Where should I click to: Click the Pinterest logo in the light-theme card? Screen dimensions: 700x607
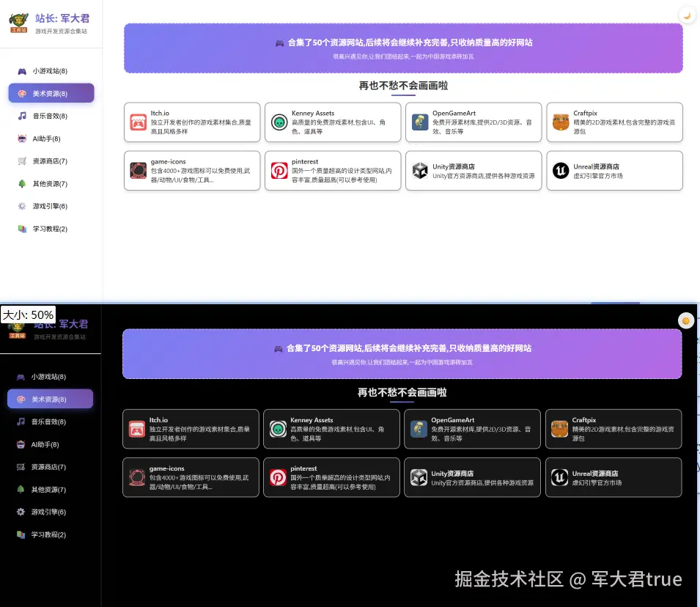click(x=279, y=171)
